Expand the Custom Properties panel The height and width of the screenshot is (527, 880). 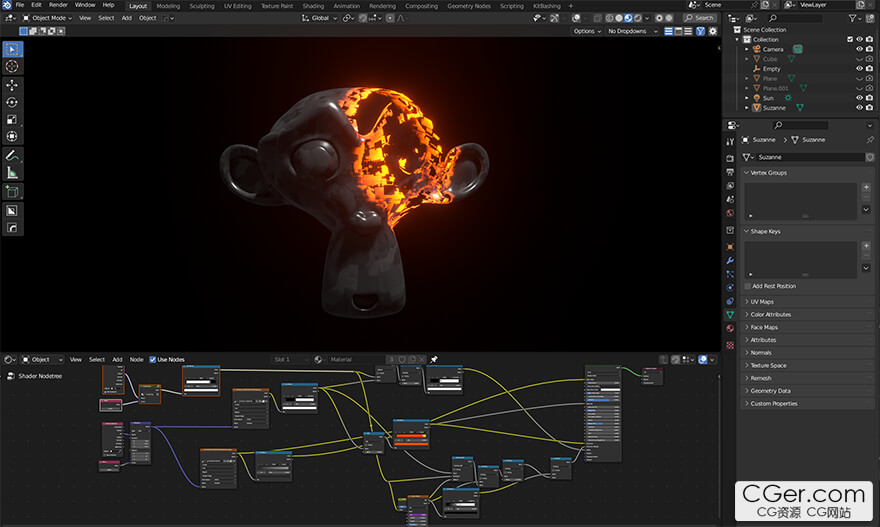point(806,404)
